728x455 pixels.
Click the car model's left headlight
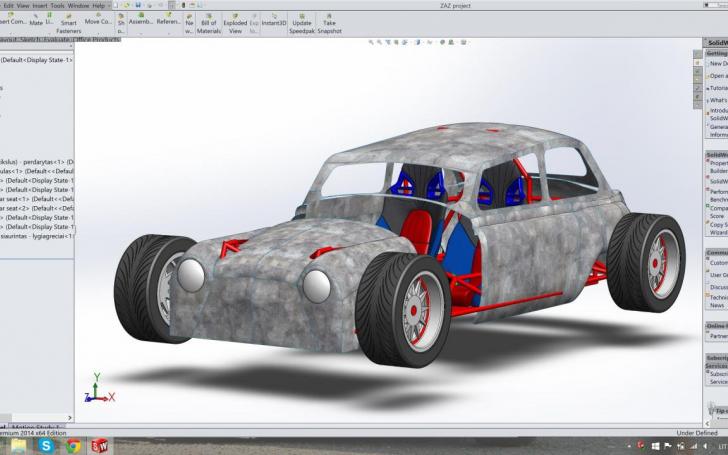191,275
